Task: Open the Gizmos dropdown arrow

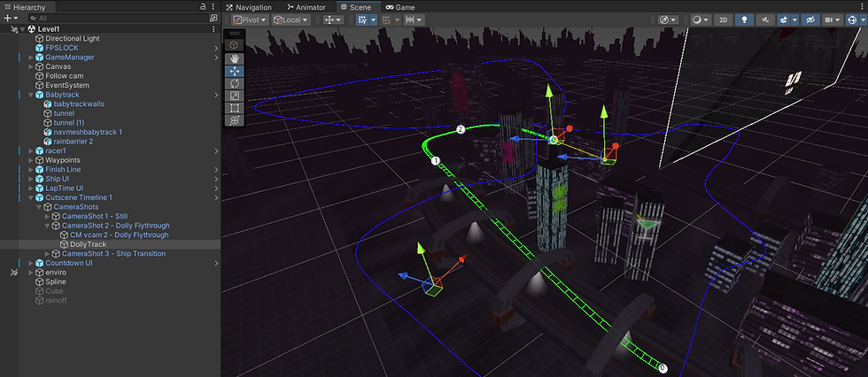Action: [x=863, y=19]
